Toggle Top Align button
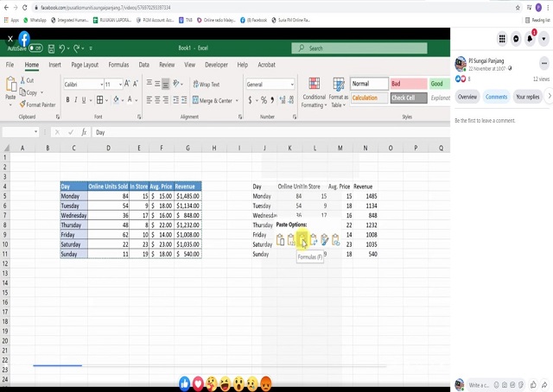 click(149, 83)
